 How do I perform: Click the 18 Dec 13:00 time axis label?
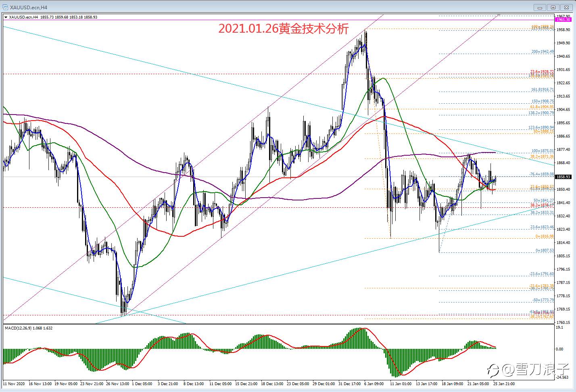point(272,384)
